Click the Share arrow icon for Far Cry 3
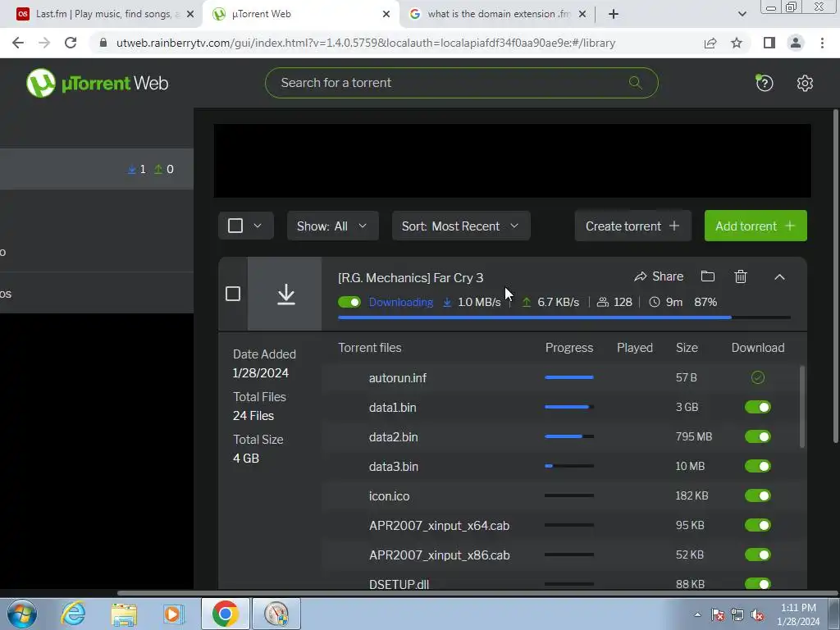 tap(640, 276)
